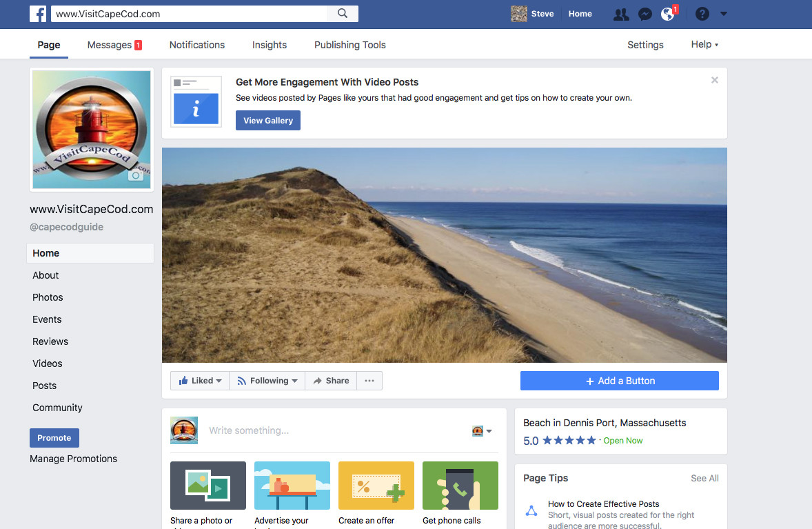
Task: Open the beach cover photo
Action: pyautogui.click(x=445, y=255)
